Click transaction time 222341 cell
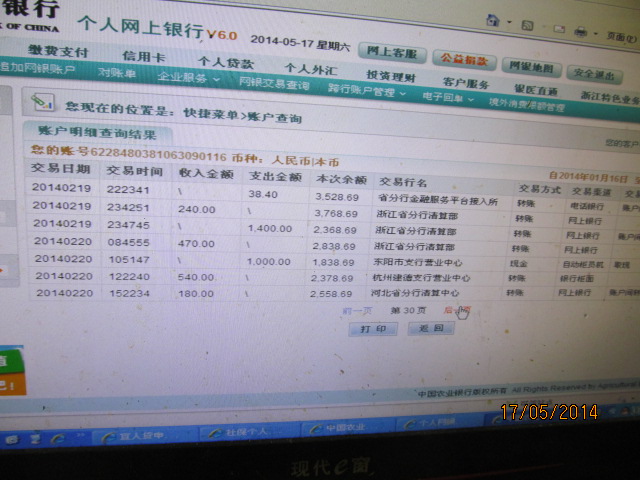The height and width of the screenshot is (480, 640). click(128, 189)
